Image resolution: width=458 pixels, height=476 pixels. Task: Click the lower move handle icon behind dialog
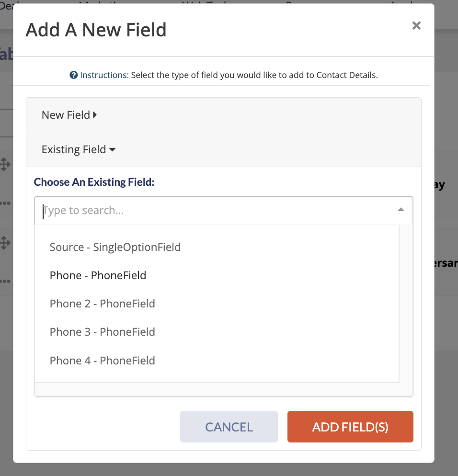pos(5,243)
